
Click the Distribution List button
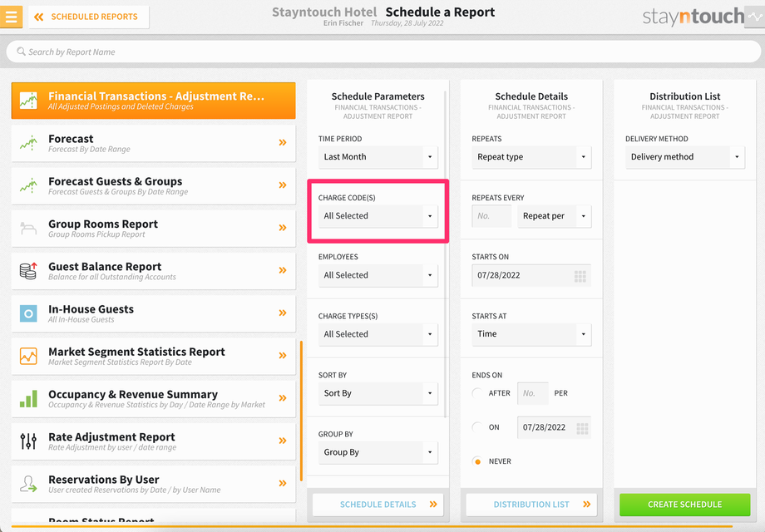tap(531, 505)
